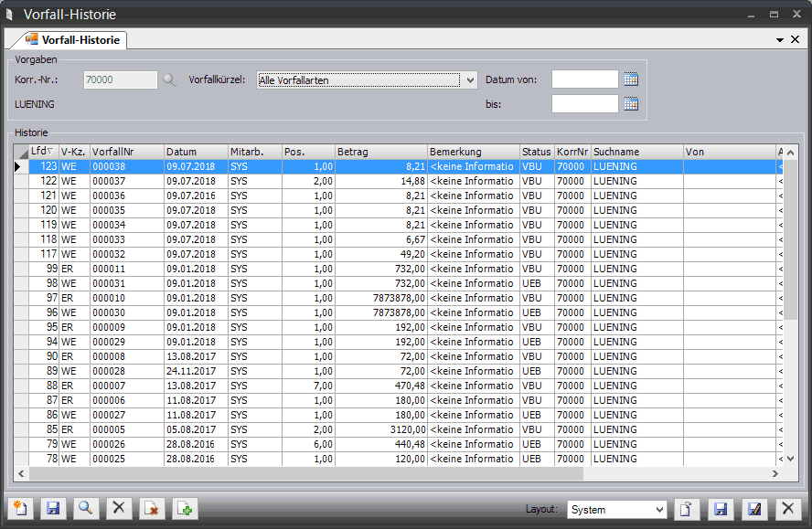Open calendar picker for 'bis' date

pyautogui.click(x=630, y=103)
